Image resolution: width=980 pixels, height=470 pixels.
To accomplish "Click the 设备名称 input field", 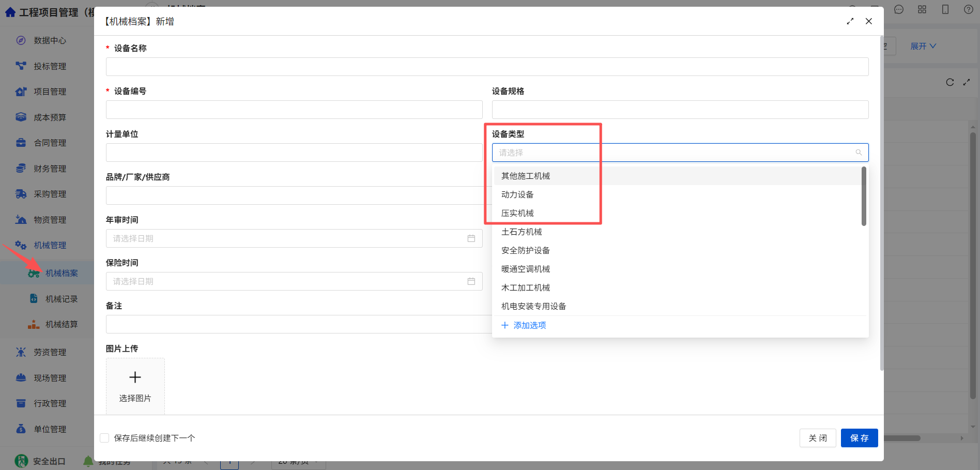I will pos(487,67).
